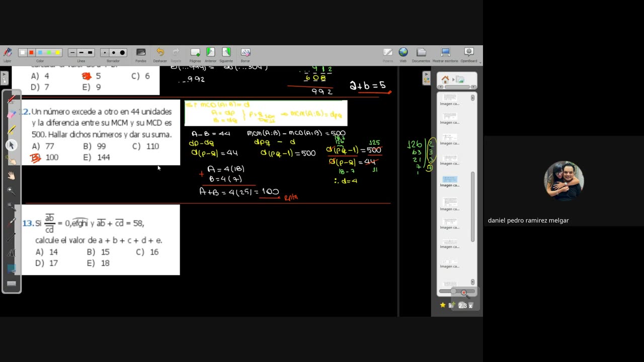Add a new page with Páginas
The image size is (644, 362).
(195, 52)
